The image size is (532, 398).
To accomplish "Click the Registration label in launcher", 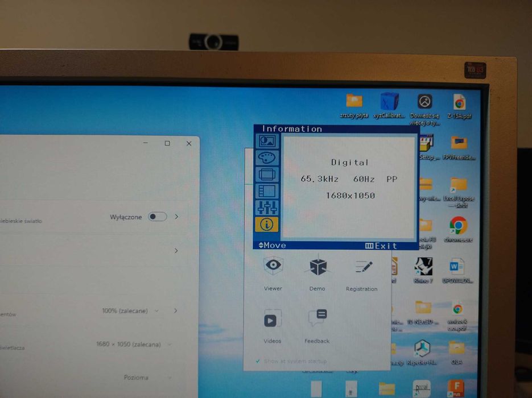I will 361,289.
